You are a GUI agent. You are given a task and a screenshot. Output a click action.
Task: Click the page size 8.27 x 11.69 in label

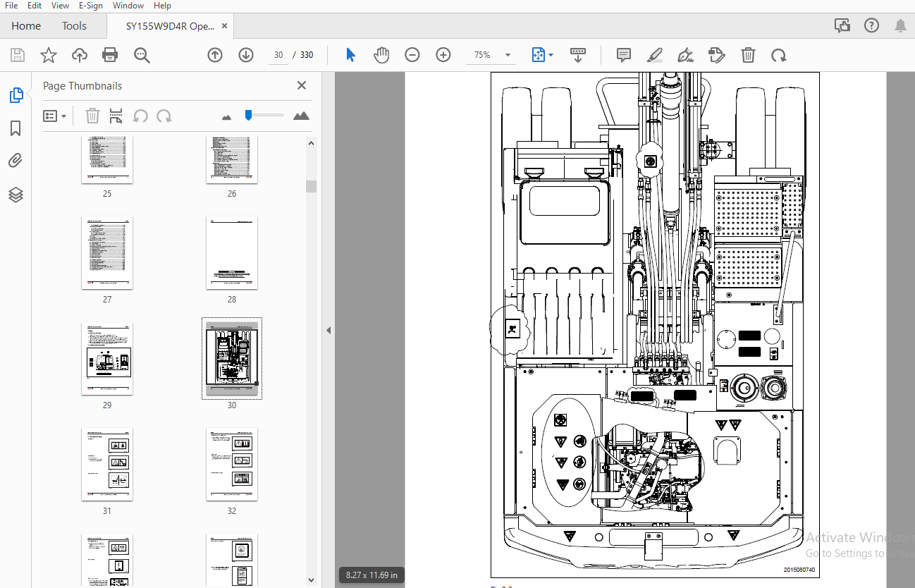point(371,575)
